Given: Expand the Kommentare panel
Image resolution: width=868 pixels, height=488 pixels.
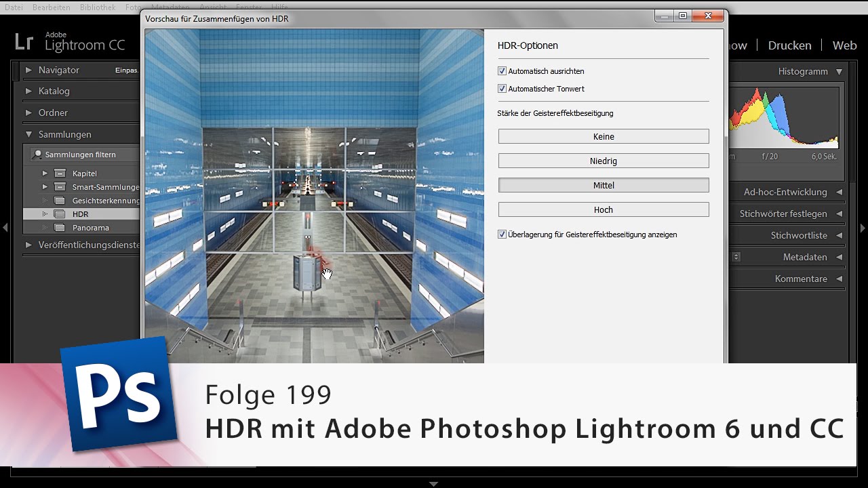Looking at the screenshot, I should tap(839, 279).
